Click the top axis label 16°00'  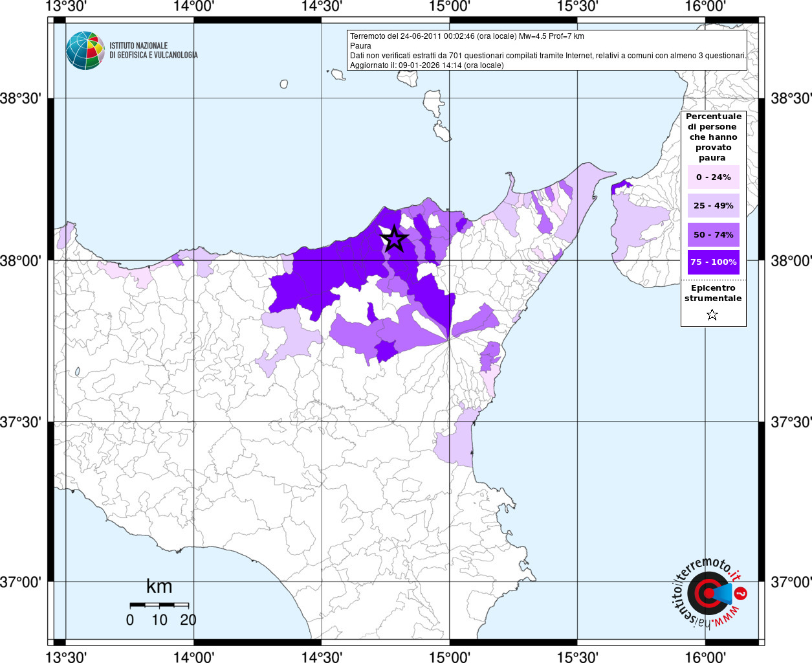(x=705, y=6)
